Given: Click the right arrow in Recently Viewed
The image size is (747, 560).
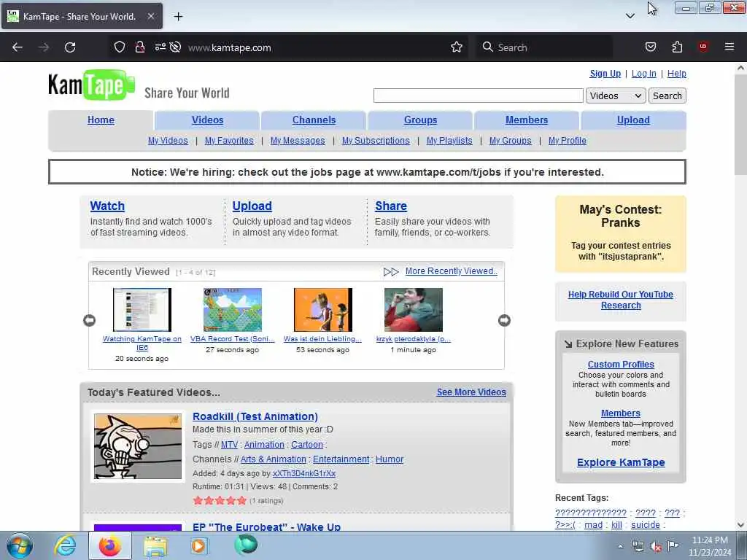Looking at the screenshot, I should [x=504, y=321].
